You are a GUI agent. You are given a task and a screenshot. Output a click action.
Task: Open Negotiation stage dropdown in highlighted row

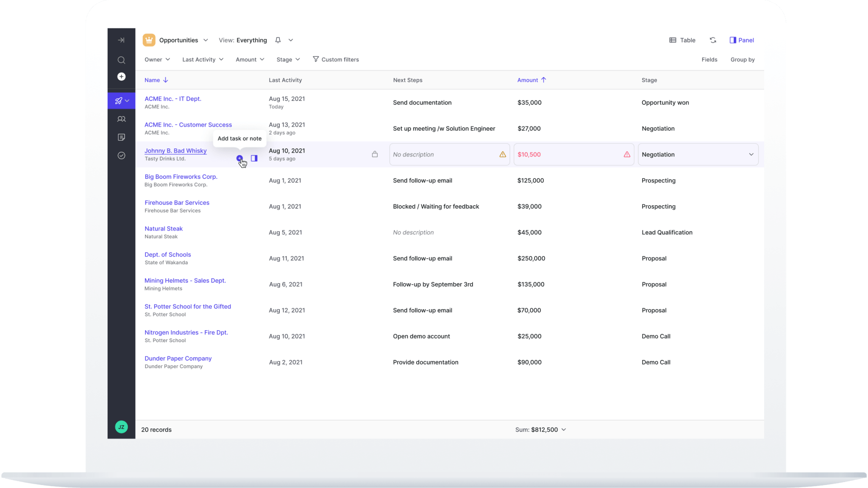click(x=698, y=154)
